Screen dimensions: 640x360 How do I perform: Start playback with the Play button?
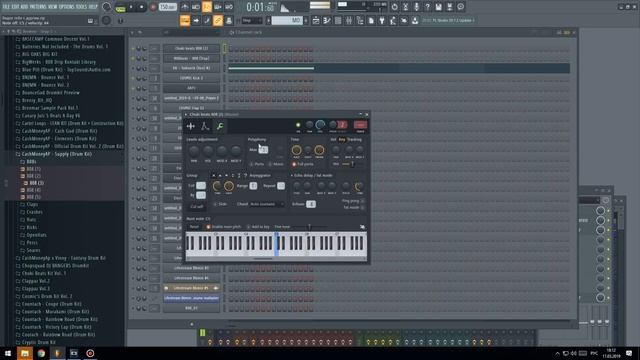(131, 7)
